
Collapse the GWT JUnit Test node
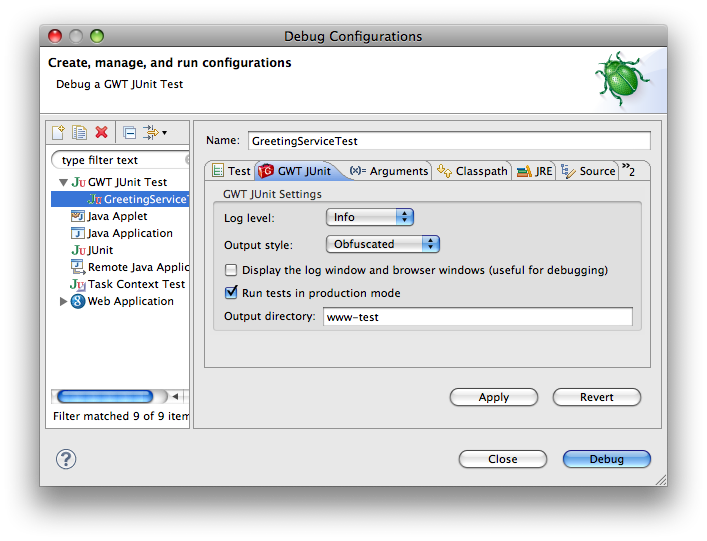click(64, 183)
